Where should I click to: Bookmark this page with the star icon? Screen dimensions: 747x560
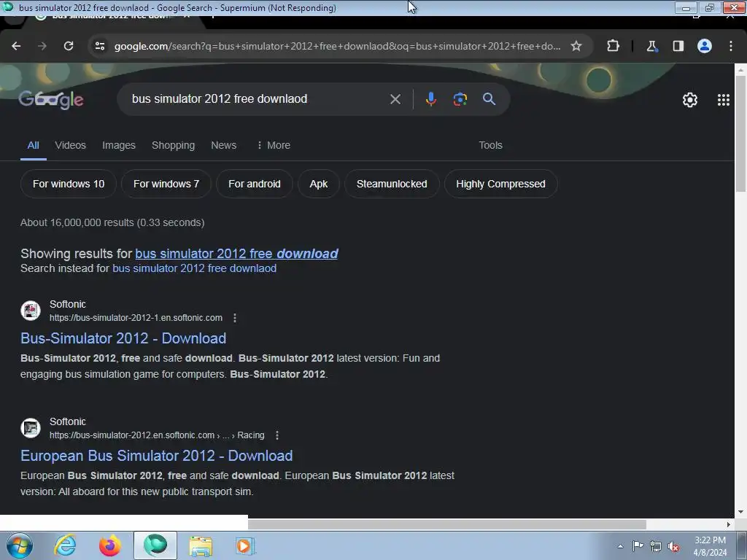576,46
